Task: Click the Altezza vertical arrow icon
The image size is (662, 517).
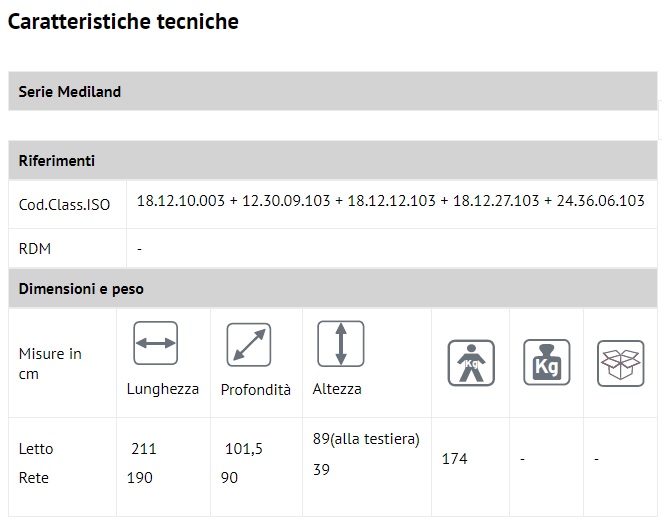Action: 340,343
